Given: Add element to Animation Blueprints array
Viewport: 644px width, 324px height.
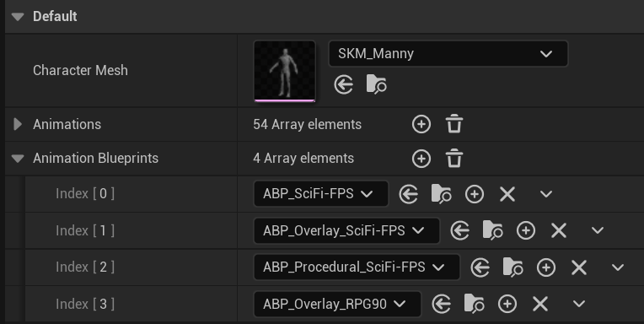Looking at the screenshot, I should [421, 159].
